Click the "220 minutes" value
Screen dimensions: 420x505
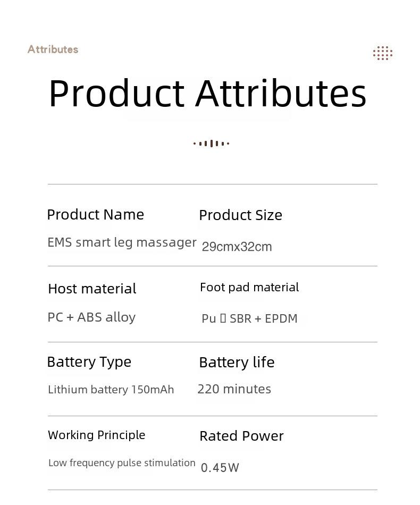[234, 389]
